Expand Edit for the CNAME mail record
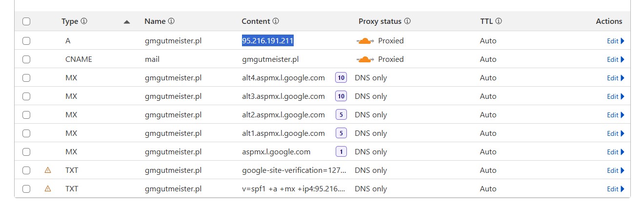The height and width of the screenshot is (204, 644). click(615, 59)
